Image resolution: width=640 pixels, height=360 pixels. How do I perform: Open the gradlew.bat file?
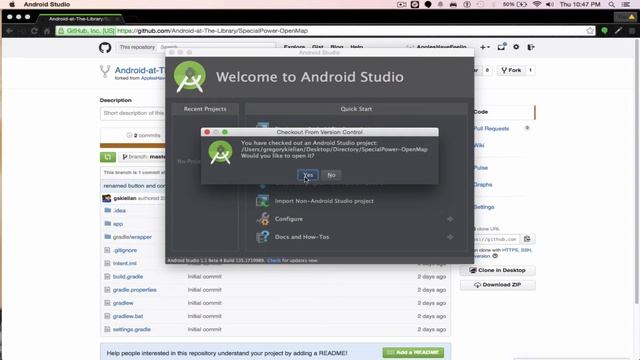[128, 316]
